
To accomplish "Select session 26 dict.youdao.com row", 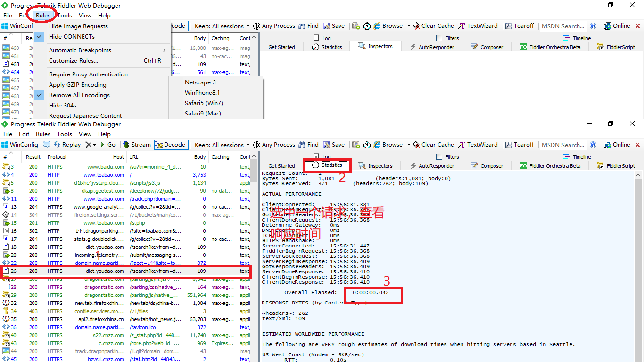I will (x=126, y=271).
